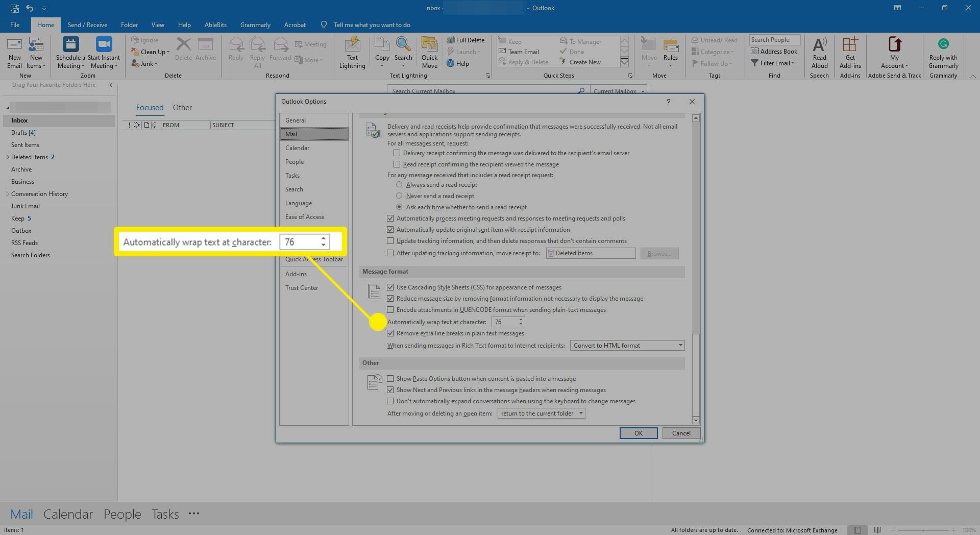Image resolution: width=980 pixels, height=535 pixels.
Task: Click zoom slider in status bar
Action: 923,530
